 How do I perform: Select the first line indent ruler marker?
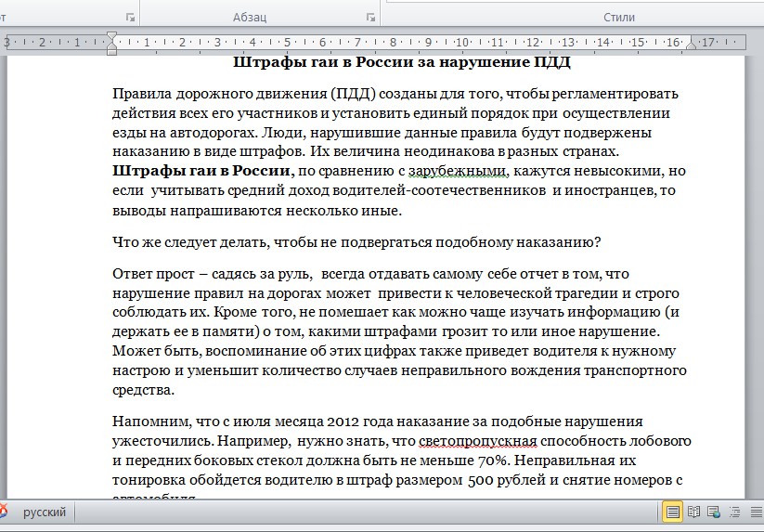point(111,36)
